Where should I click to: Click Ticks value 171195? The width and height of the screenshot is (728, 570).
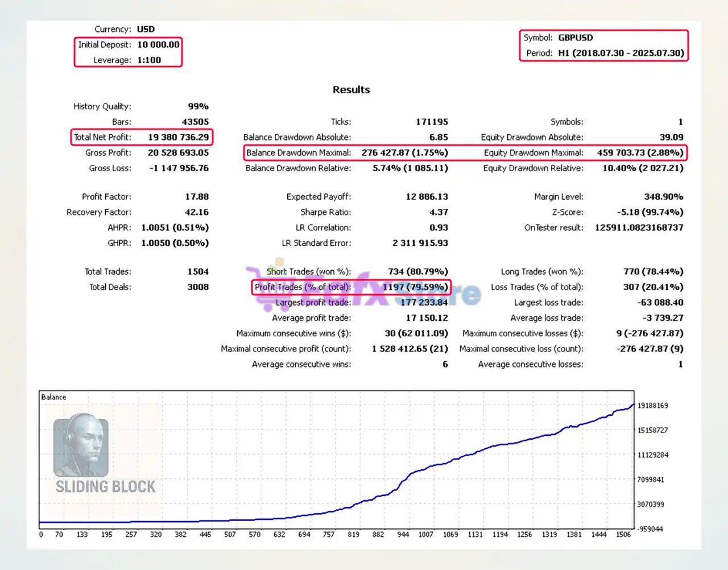point(432,122)
